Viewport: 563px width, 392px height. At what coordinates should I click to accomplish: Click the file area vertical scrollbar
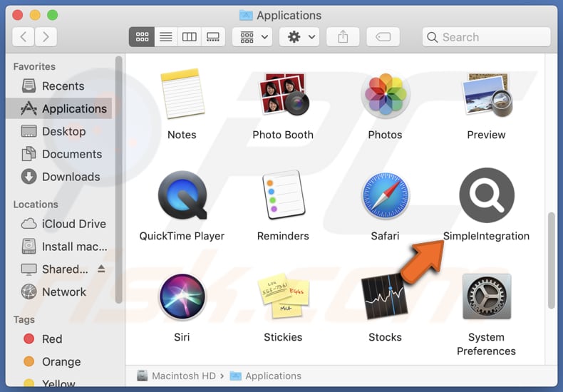click(x=552, y=260)
